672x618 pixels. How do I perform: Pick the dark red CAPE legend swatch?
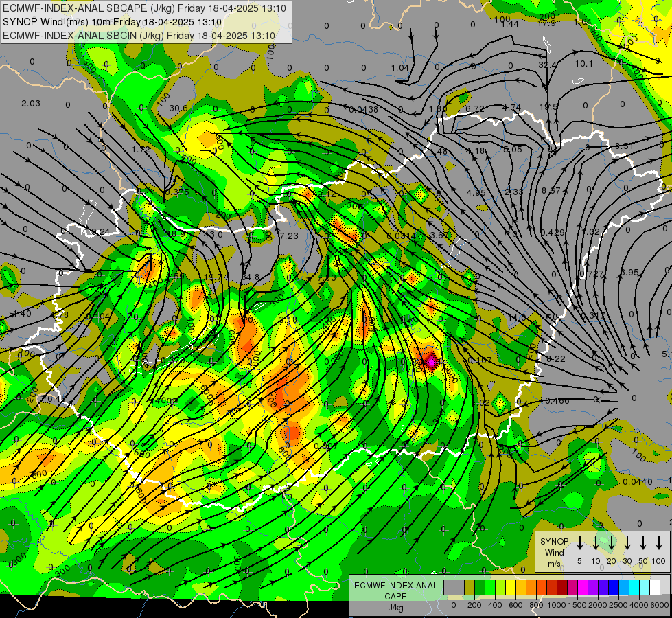pyautogui.click(x=562, y=588)
